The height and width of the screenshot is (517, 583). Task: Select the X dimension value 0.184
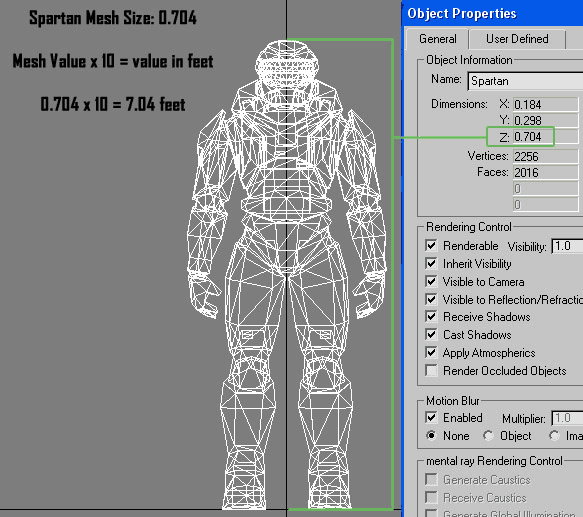coord(545,105)
